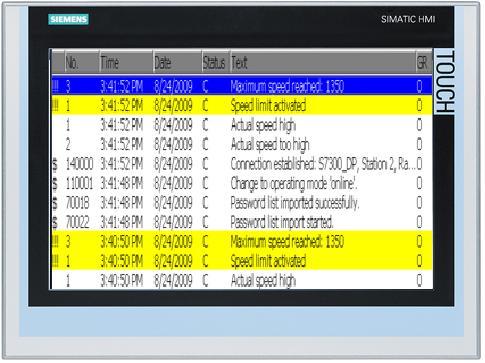Click the SIMATIC HMI label

coord(408,19)
